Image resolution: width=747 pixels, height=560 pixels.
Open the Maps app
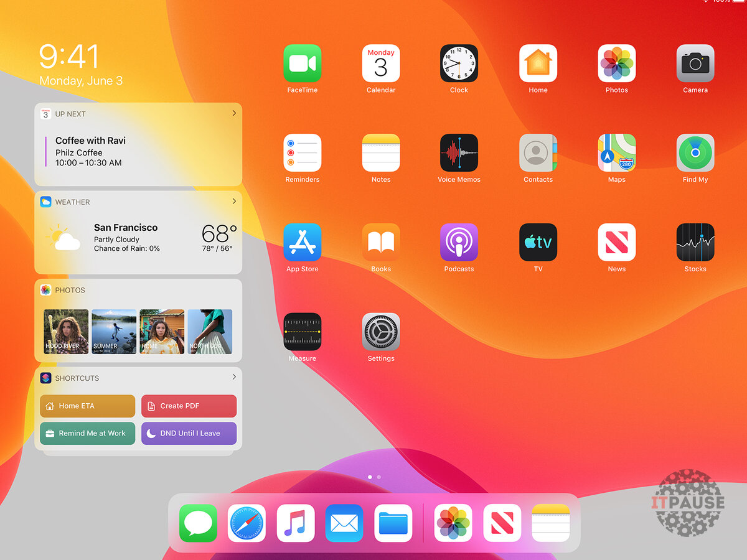tap(617, 153)
